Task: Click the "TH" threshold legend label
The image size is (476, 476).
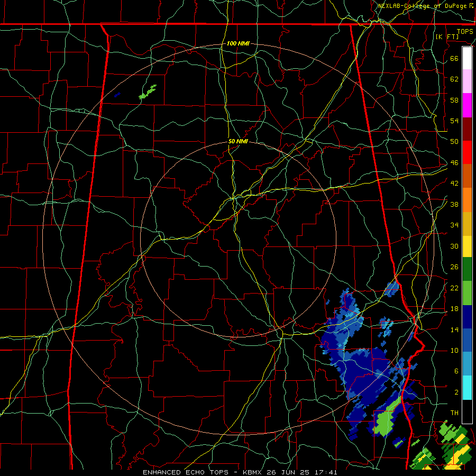Action: [454, 413]
